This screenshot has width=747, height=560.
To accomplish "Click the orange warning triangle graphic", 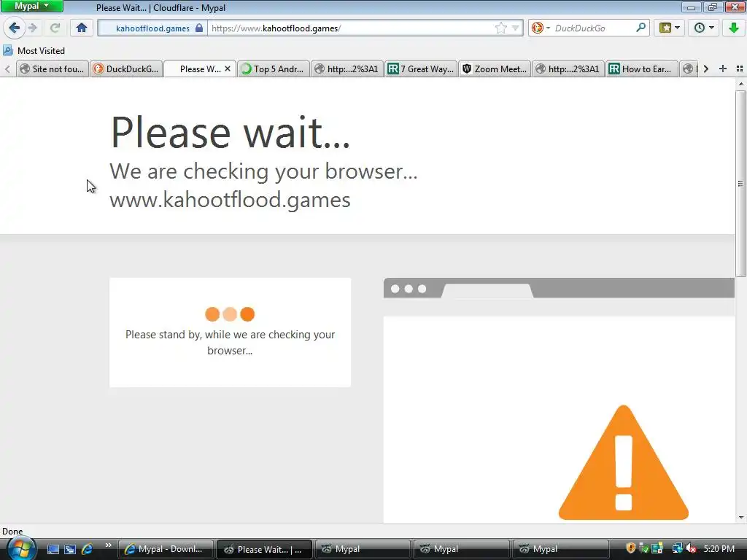I will [x=624, y=462].
